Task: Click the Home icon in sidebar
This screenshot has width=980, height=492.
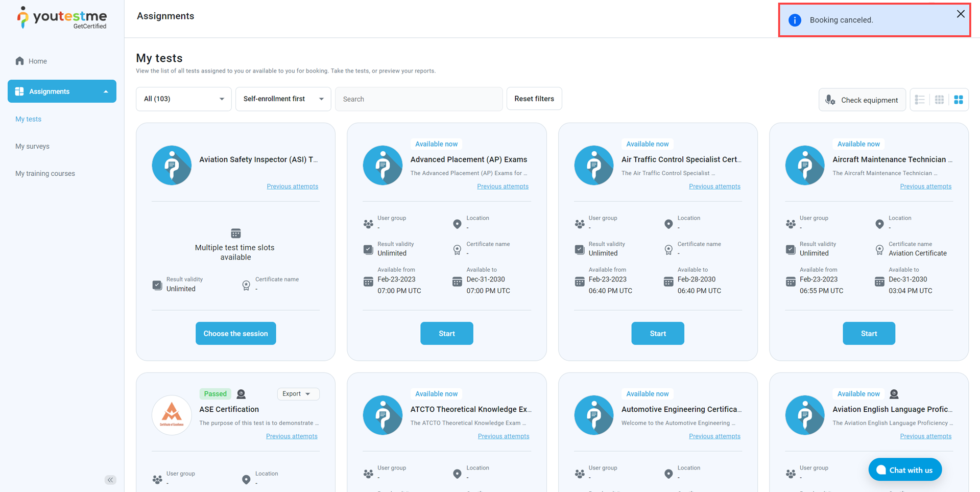Action: [20, 61]
